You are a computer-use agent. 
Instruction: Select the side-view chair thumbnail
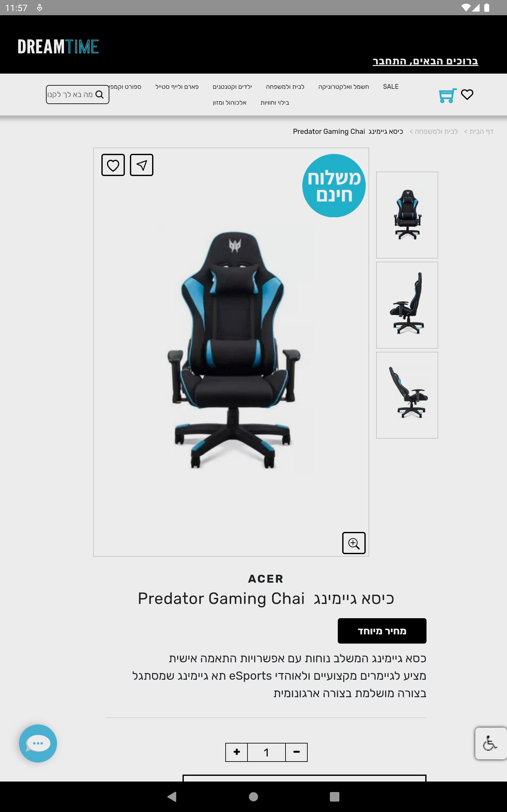[407, 305]
